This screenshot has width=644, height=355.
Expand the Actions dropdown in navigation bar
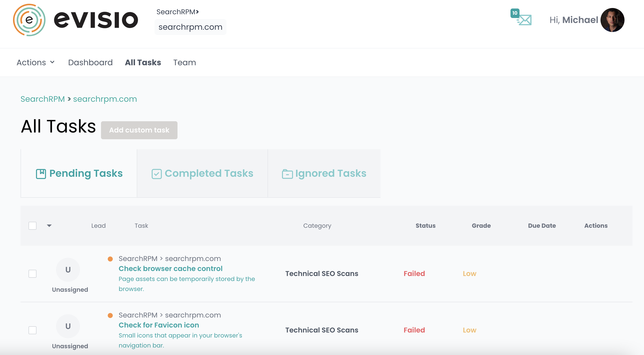(36, 62)
